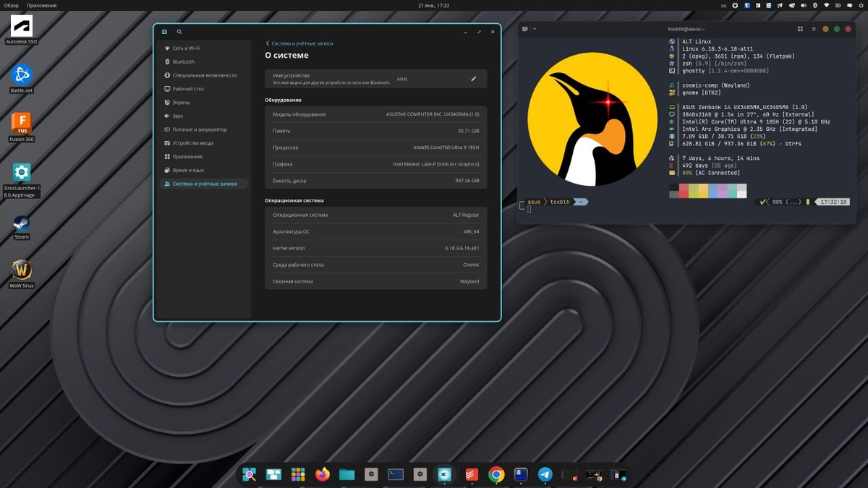Switch the 'us' keyboard layout indicator
The width and height of the screenshot is (868, 488).
(724, 6)
